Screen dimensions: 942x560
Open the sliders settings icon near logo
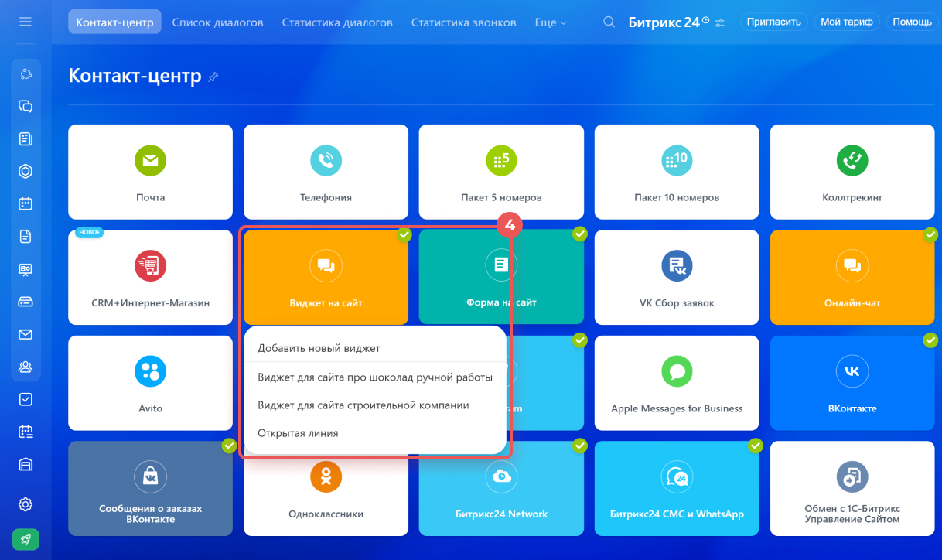(720, 23)
